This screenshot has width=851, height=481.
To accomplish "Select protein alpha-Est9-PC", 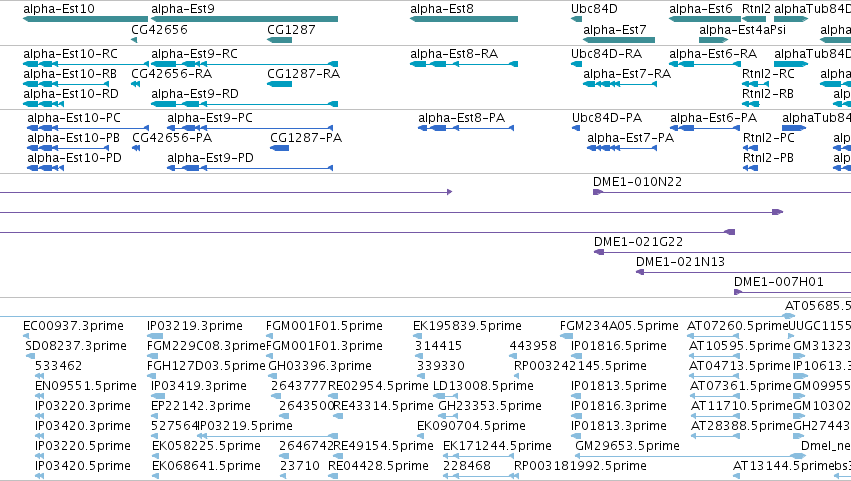I will 250,128.
